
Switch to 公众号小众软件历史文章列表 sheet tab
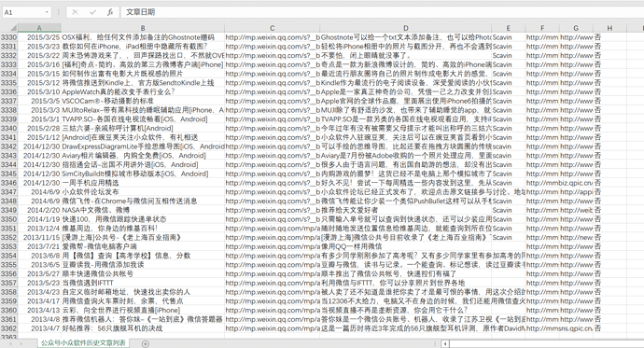[83, 343]
